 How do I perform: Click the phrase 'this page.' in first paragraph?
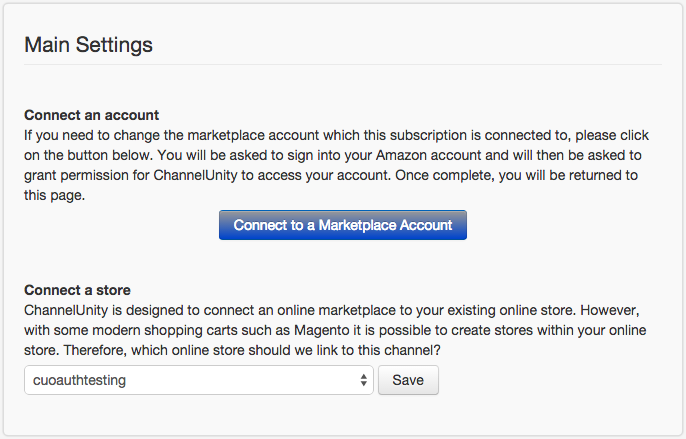pyautogui.click(x=54, y=195)
